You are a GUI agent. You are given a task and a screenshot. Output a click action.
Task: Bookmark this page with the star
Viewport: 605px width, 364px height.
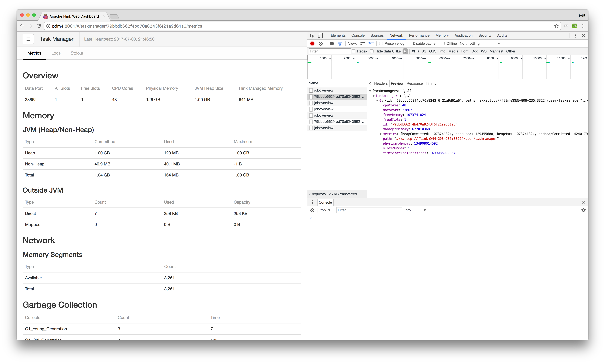pyautogui.click(x=556, y=26)
